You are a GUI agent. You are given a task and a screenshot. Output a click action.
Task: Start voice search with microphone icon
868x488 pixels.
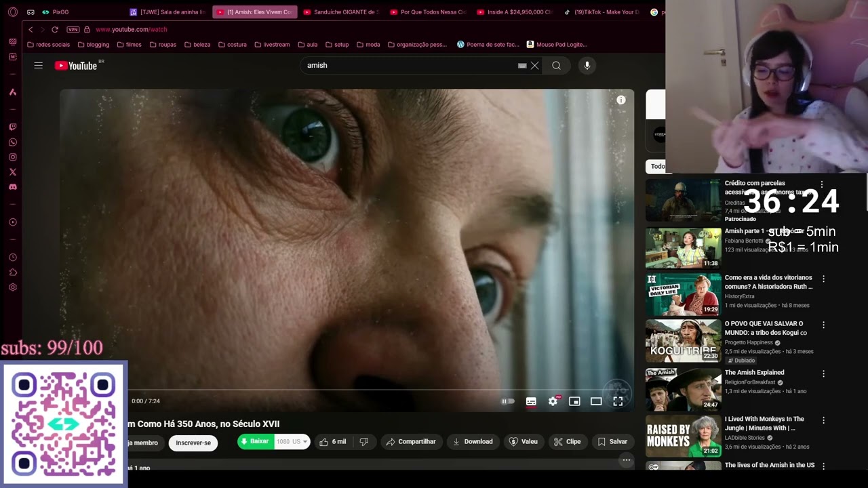[x=587, y=66]
